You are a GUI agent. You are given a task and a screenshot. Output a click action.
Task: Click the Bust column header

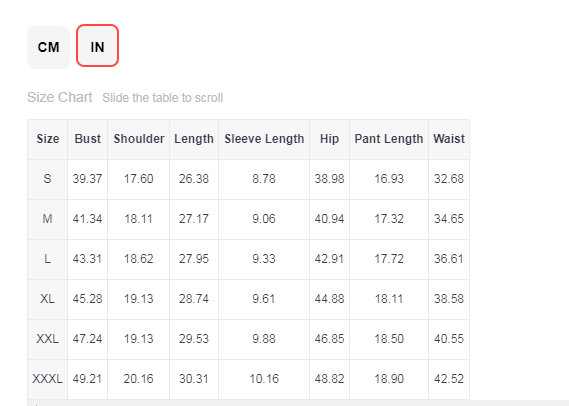click(x=87, y=139)
